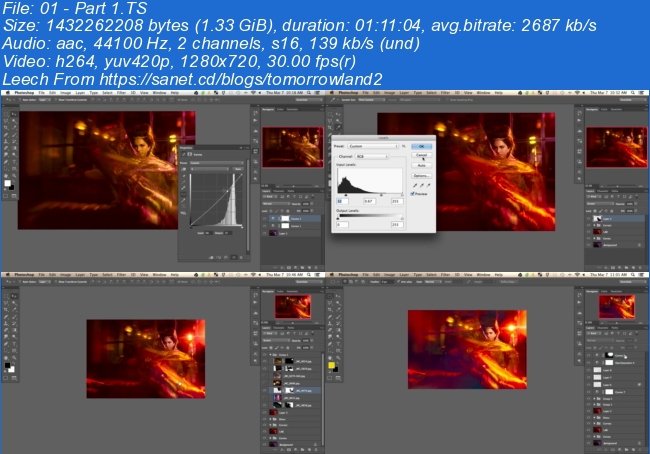Open the Filter menu in the 10:46 AM frame
The width and height of the screenshot is (650, 454).
pyautogui.click(x=121, y=275)
